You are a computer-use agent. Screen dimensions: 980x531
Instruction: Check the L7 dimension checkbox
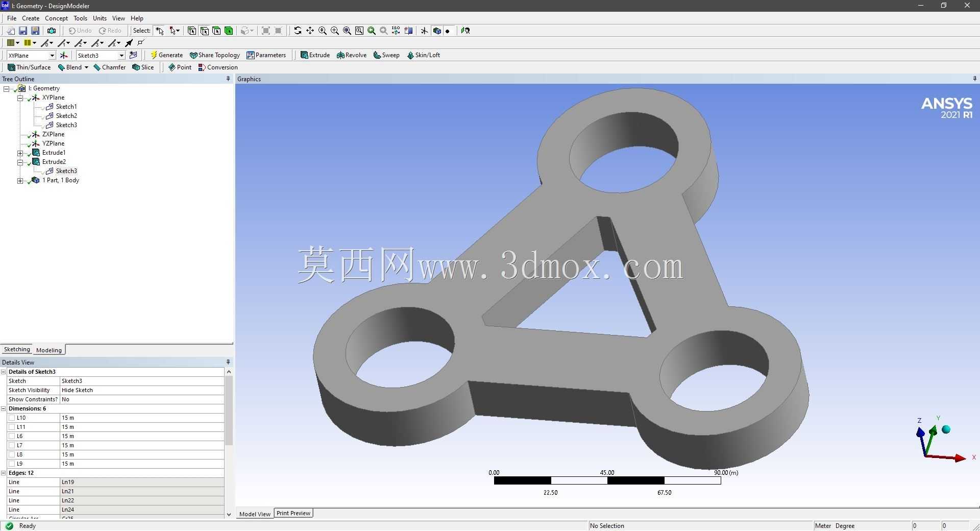point(12,445)
